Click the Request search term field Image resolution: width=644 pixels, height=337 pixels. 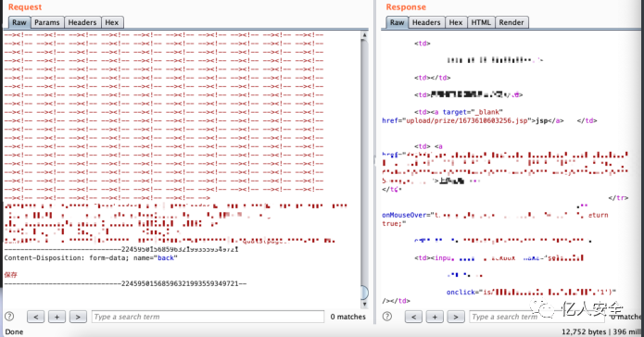pos(208,317)
